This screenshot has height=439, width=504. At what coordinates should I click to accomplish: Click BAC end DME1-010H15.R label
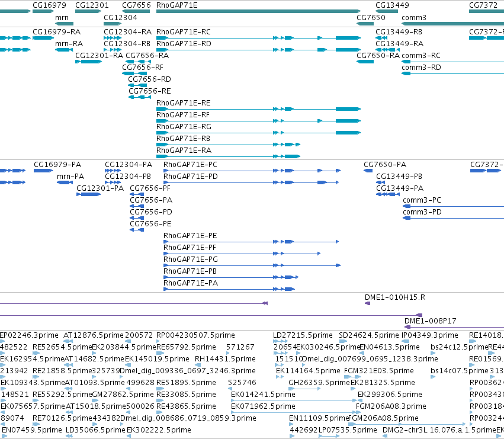point(395,297)
